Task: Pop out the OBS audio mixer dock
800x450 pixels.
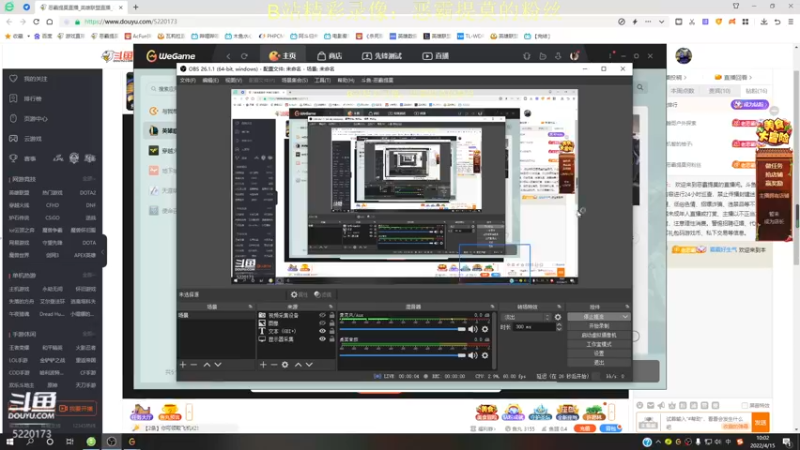Action: [x=492, y=307]
